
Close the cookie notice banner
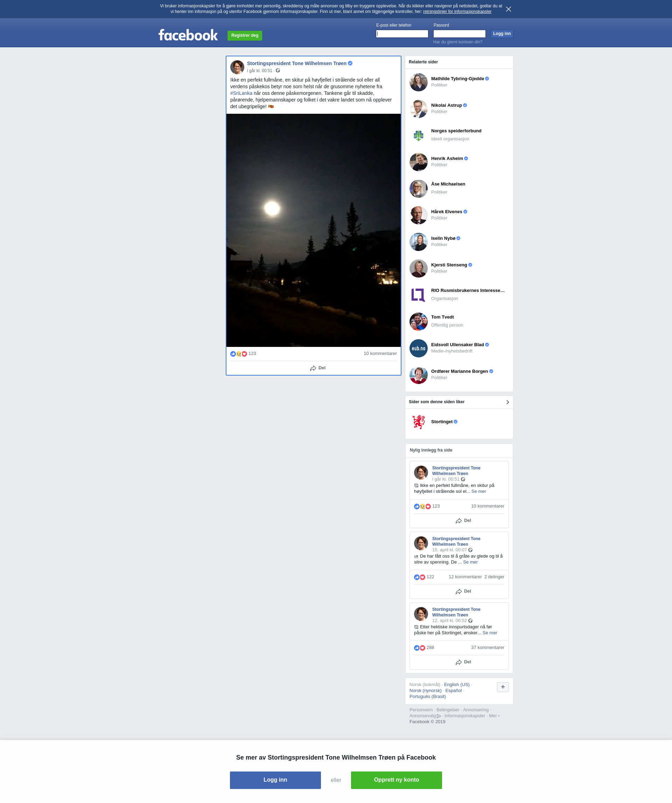508,9
